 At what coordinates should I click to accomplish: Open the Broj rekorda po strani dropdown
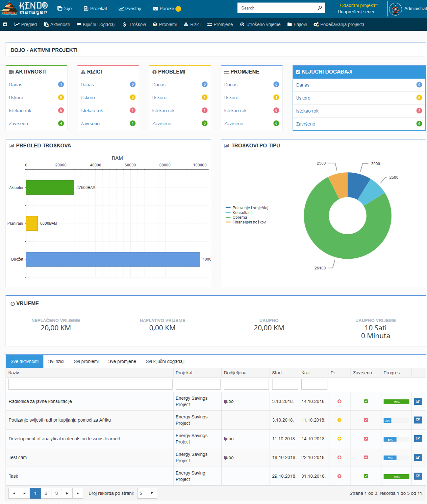[x=147, y=493]
